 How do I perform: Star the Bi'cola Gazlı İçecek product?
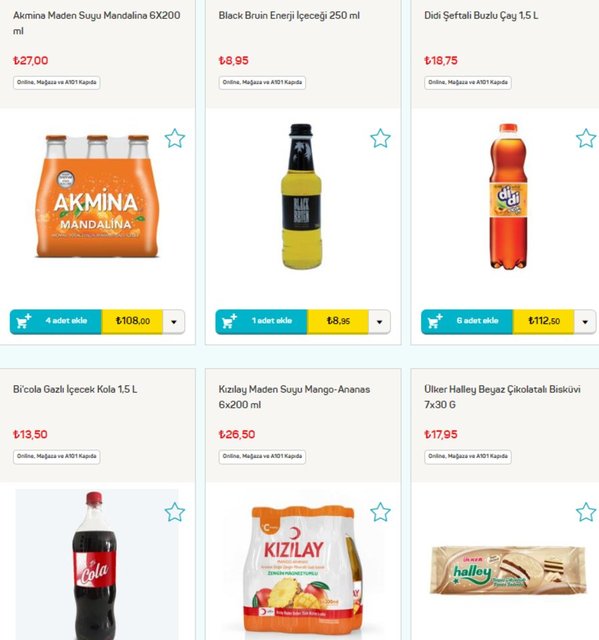point(175,512)
